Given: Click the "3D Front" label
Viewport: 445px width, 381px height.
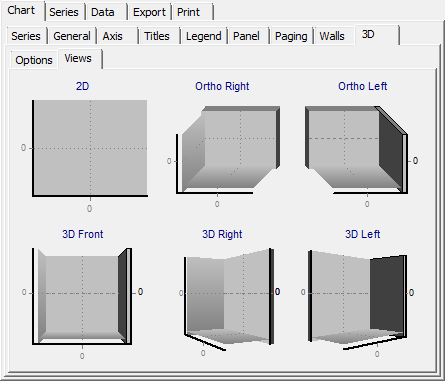Looking at the screenshot, I should point(83,234).
